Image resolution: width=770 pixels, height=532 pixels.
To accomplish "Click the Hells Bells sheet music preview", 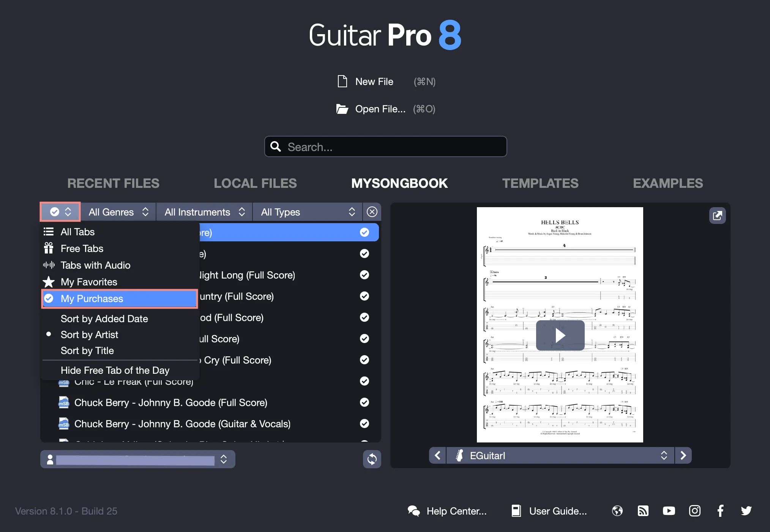I will [x=560, y=325].
